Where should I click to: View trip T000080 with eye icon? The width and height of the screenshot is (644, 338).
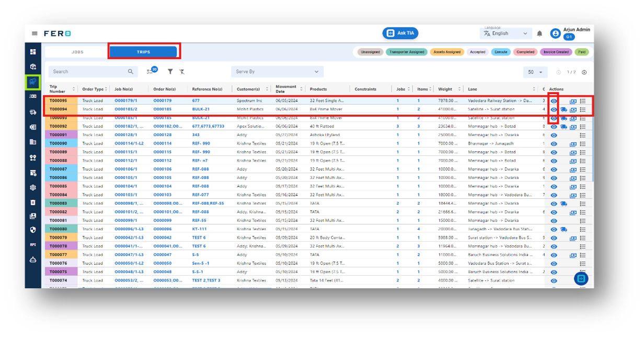coord(554,229)
